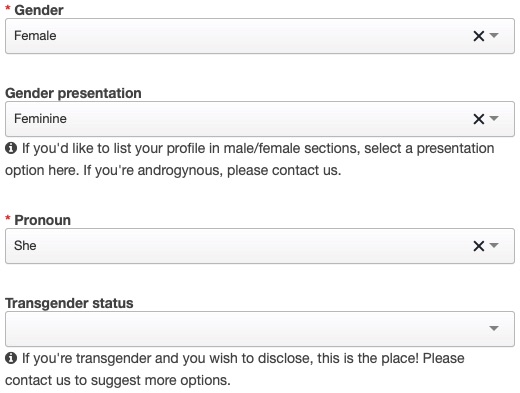Image resolution: width=520 pixels, height=393 pixels.
Task: Select the Gender field showing Female
Action: tap(260, 36)
